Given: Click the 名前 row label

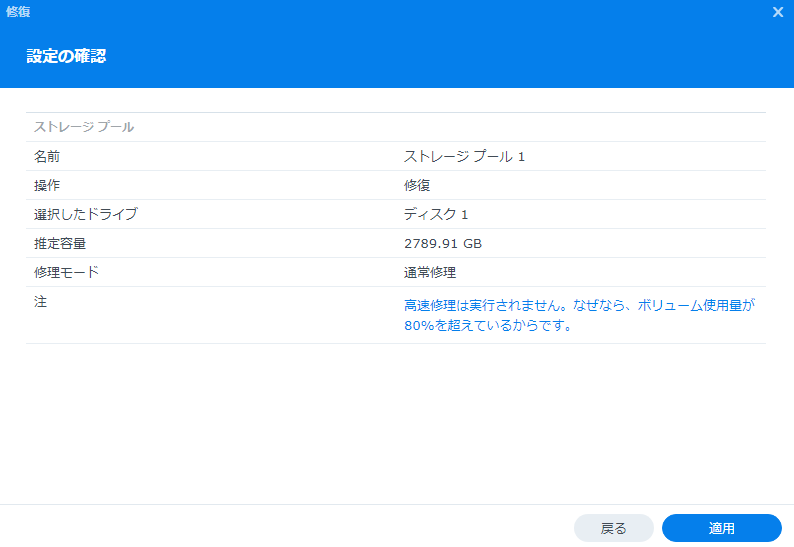Looking at the screenshot, I should tap(47, 157).
